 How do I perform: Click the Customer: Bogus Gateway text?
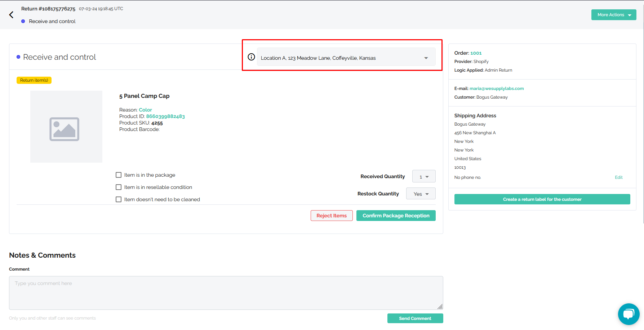point(481,97)
